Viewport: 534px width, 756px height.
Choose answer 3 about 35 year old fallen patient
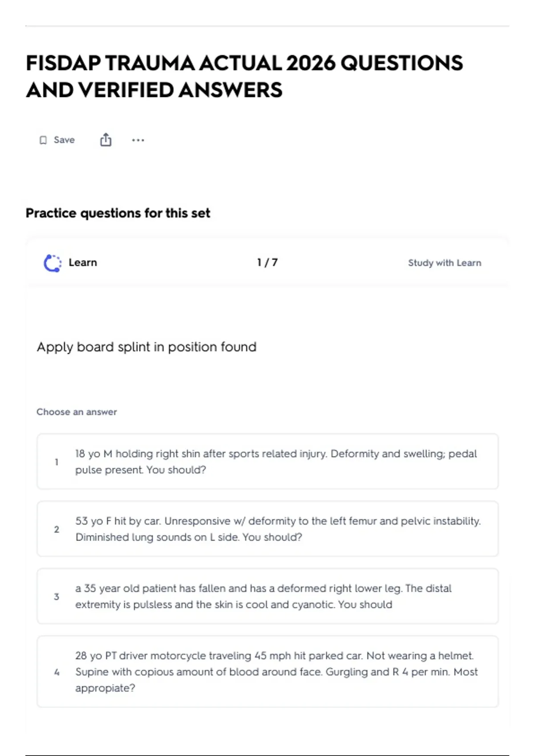coord(267,596)
